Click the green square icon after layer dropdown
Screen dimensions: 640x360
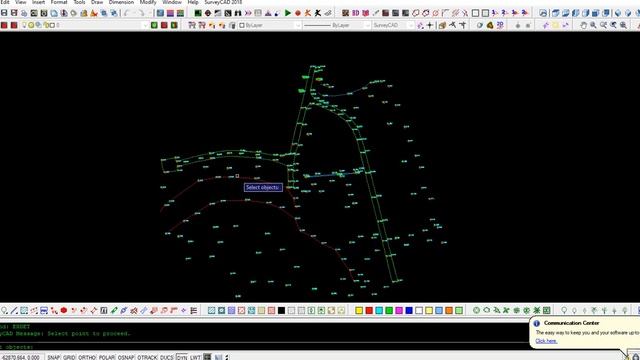click(x=154, y=25)
